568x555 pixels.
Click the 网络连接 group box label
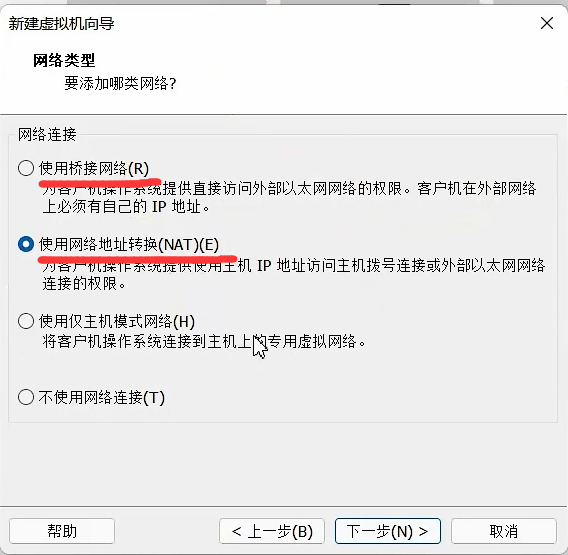pyautogui.click(x=47, y=134)
